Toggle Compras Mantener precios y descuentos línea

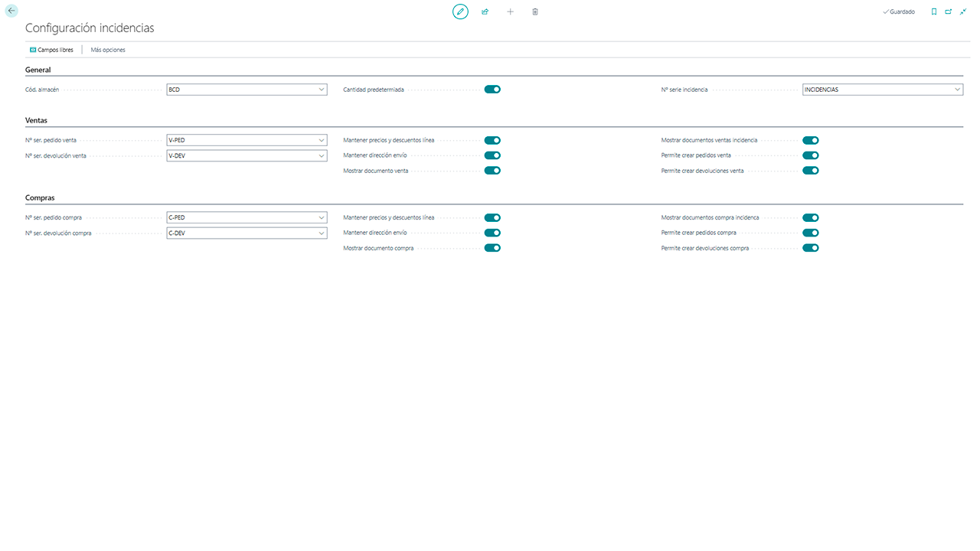[x=492, y=217]
